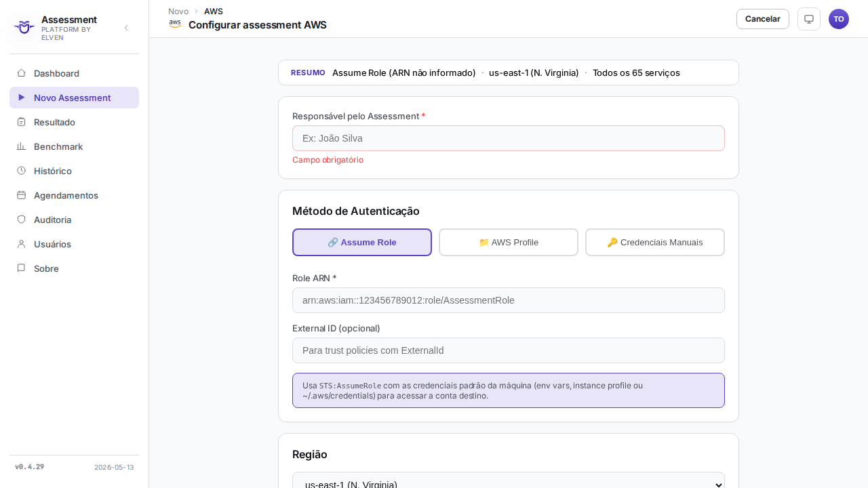Click the Novo breadcrumb link
Viewport: 868px width, 488px height.
click(x=178, y=12)
